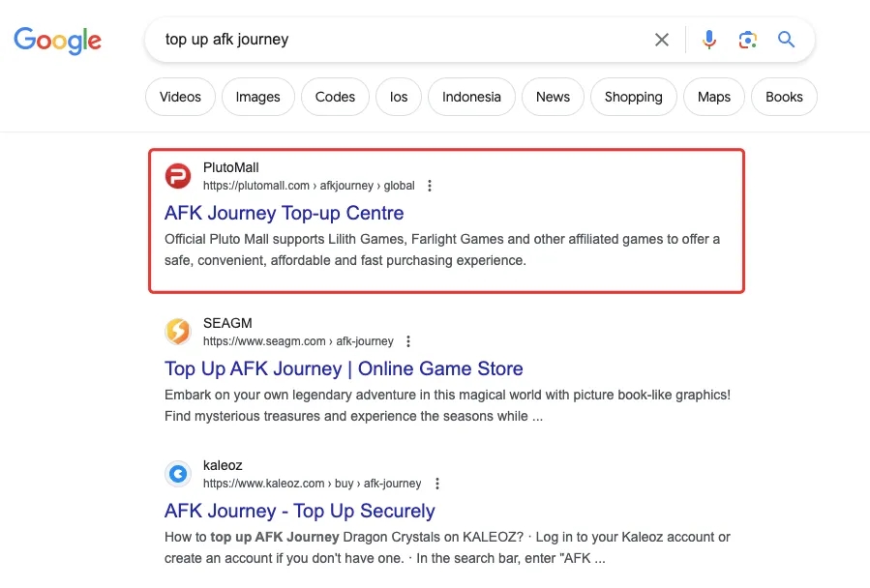Open Google Lens image search
Image resolution: width=870 pixels, height=588 pixels.
pos(747,40)
